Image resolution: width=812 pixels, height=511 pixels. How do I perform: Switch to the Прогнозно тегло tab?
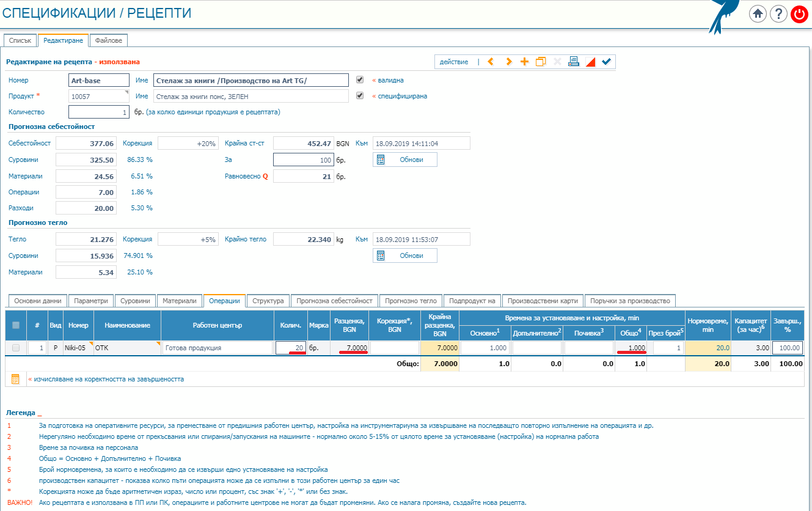(411, 301)
